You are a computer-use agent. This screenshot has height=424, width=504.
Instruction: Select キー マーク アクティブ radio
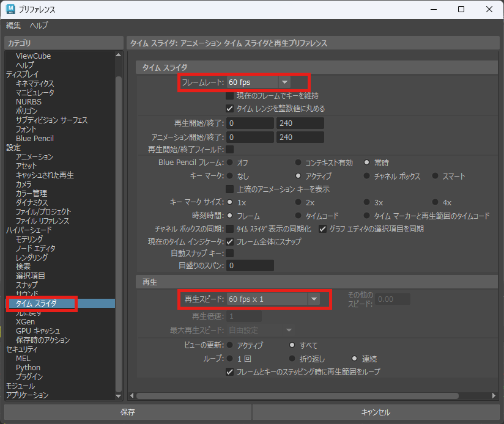pos(298,175)
